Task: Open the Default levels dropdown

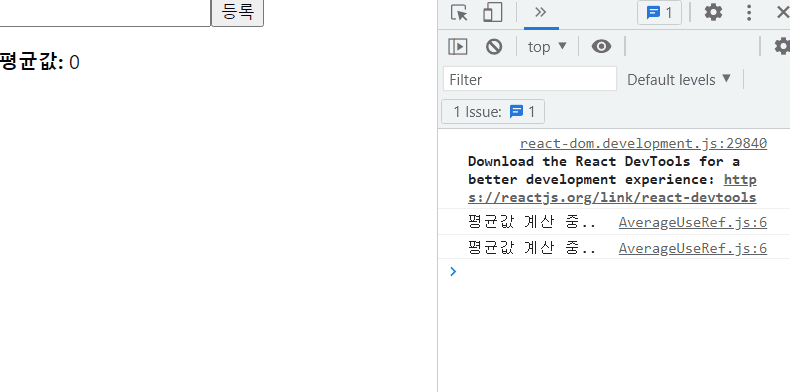Action: point(679,80)
